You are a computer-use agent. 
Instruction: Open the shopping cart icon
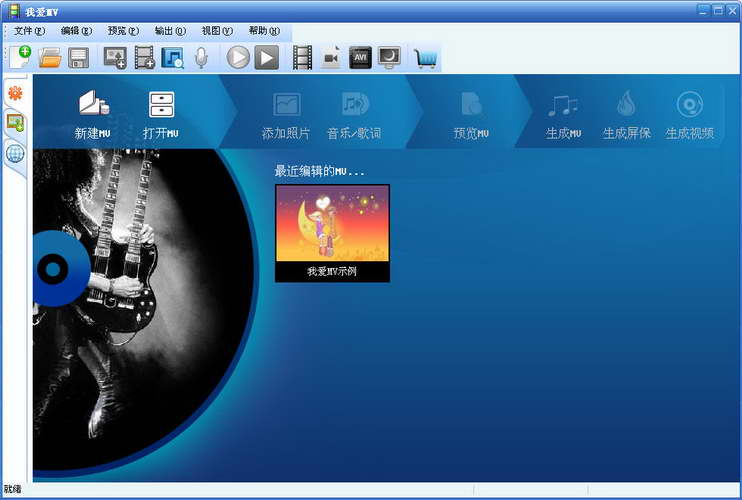426,58
